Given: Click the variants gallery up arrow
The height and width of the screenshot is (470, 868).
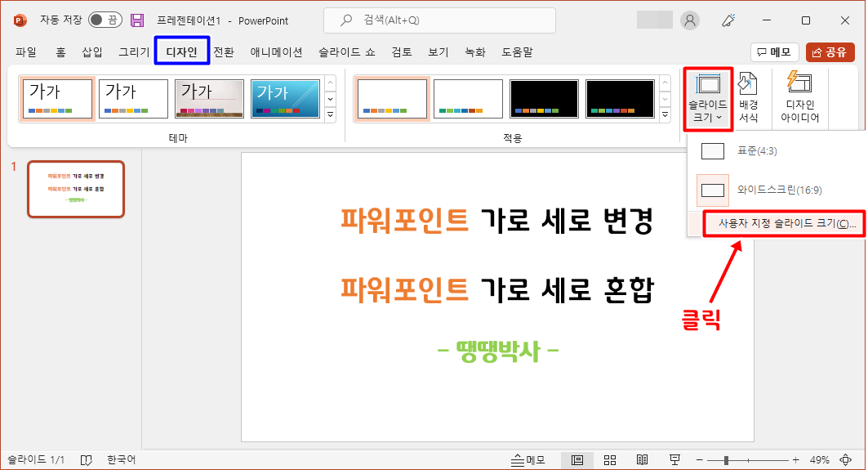Looking at the screenshot, I should click(x=665, y=83).
